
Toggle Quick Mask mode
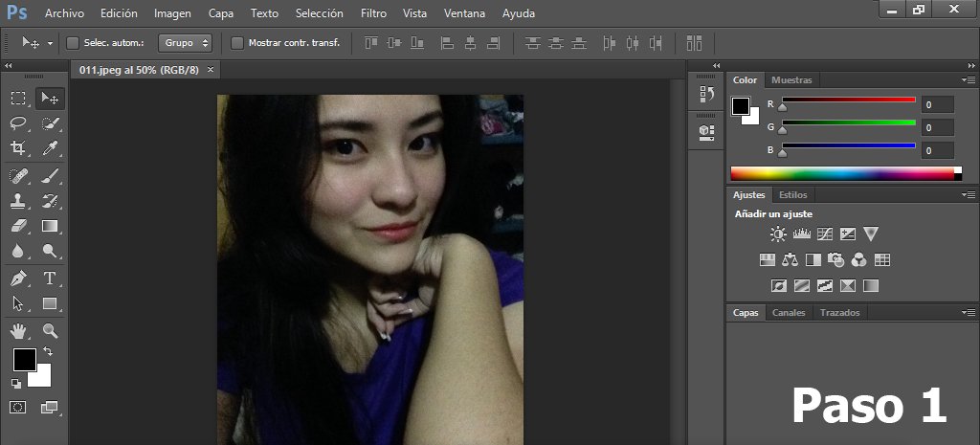tap(18, 408)
